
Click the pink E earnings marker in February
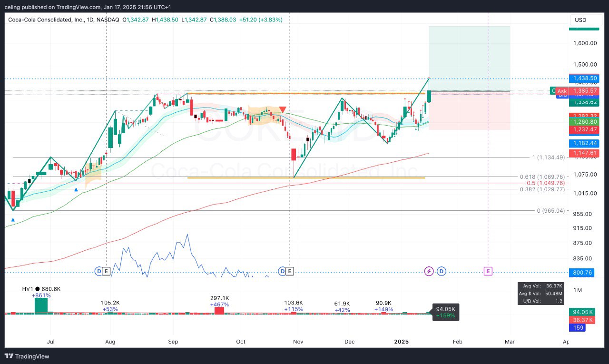tap(488, 271)
